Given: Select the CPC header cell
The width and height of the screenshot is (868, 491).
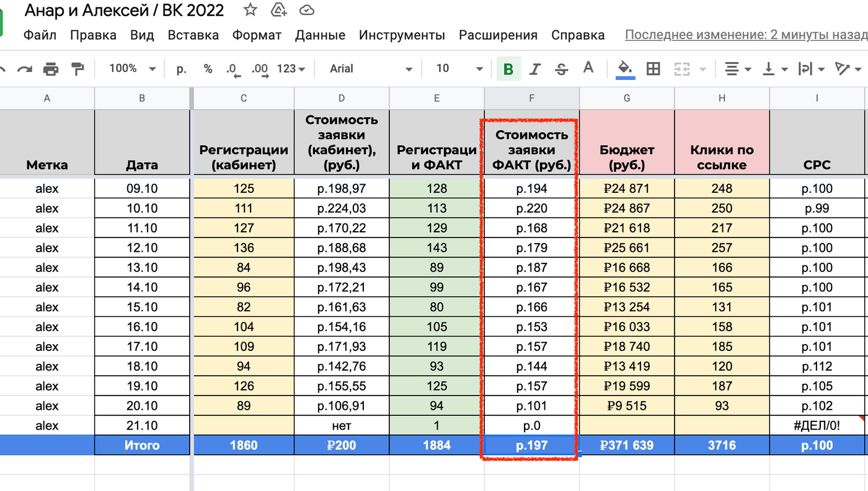Looking at the screenshot, I should pos(817,143).
